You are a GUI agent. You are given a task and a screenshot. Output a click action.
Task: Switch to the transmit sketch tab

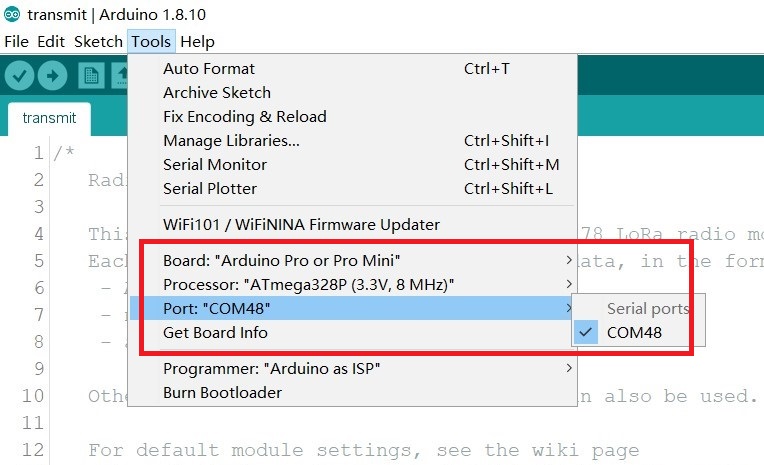(49, 118)
